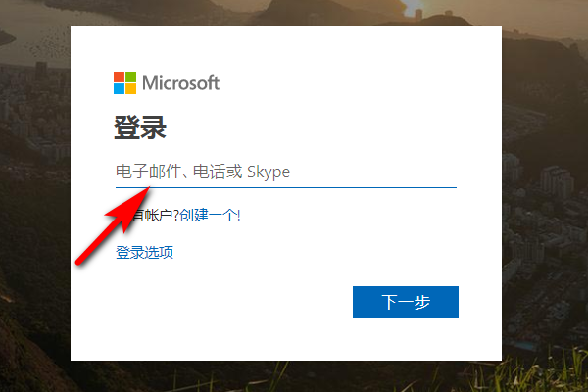
Task: Click the Skype placeholder word in field
Action: 269,172
